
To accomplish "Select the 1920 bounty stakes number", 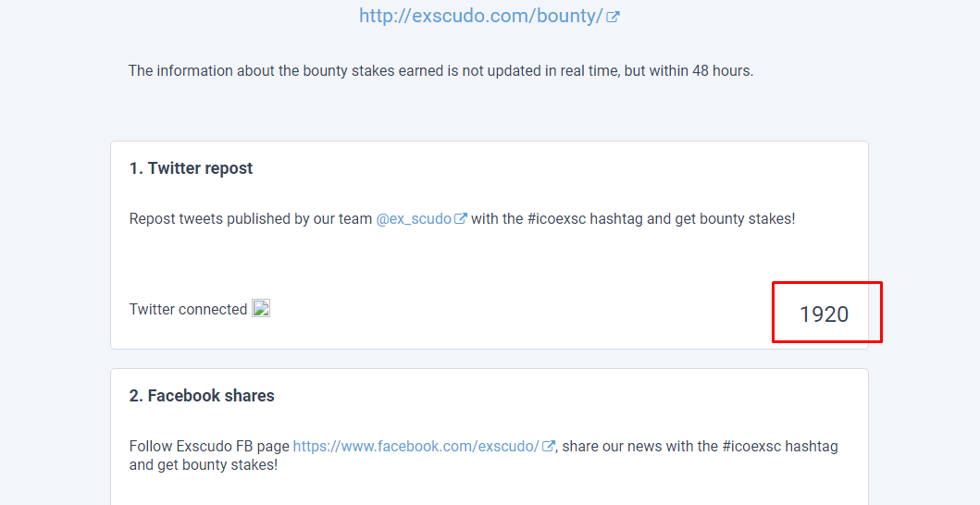I will tap(824, 314).
